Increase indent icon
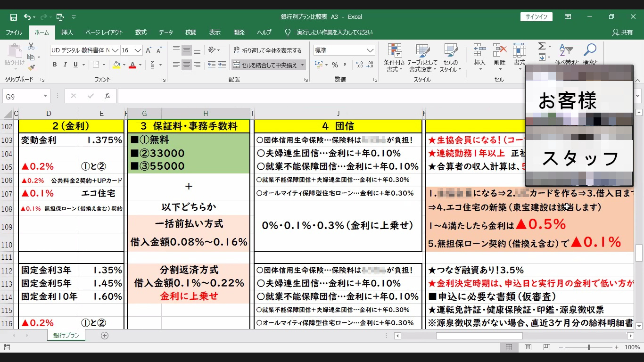The width and height of the screenshot is (644, 362). pyautogui.click(x=222, y=65)
